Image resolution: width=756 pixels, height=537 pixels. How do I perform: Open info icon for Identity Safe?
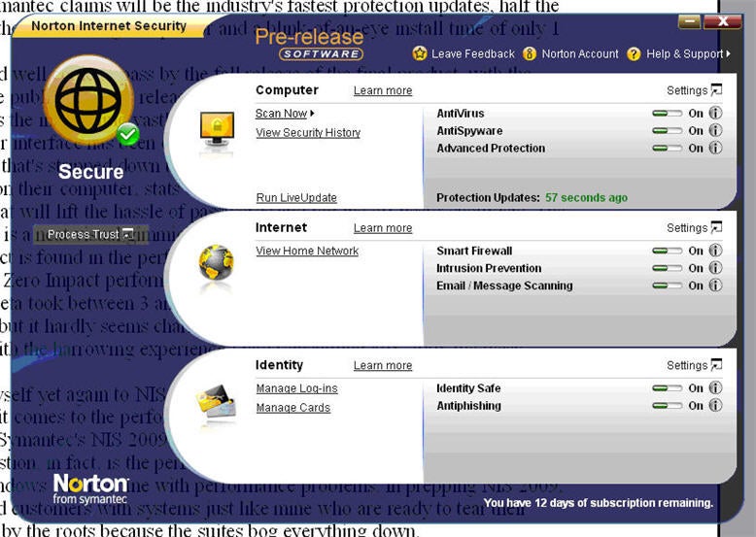[x=715, y=387]
